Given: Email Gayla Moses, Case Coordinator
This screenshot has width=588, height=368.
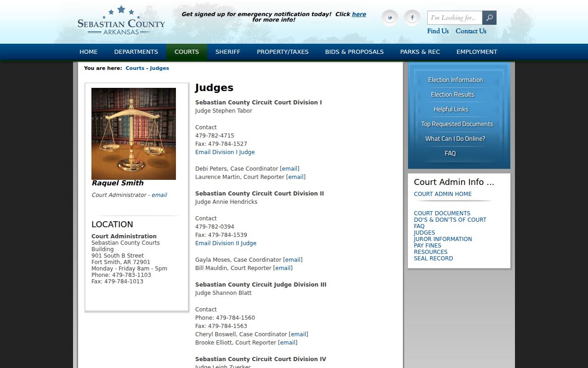Looking at the screenshot, I should tap(293, 260).
